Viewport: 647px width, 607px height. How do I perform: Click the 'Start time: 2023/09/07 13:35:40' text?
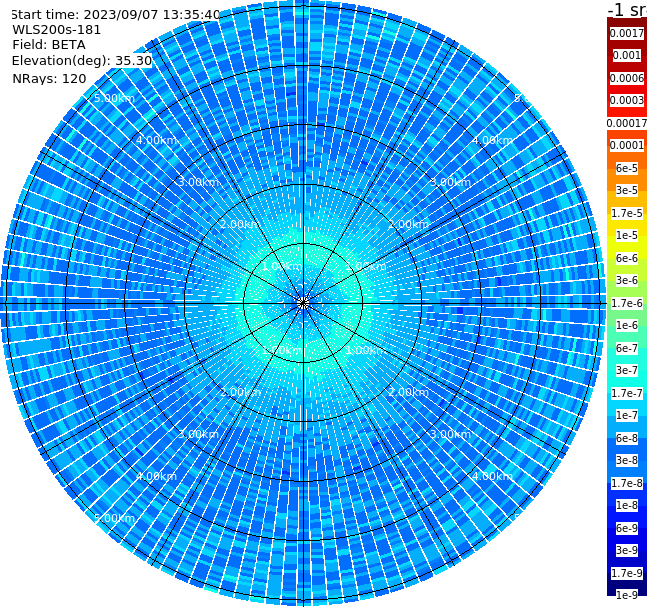tap(115, 14)
